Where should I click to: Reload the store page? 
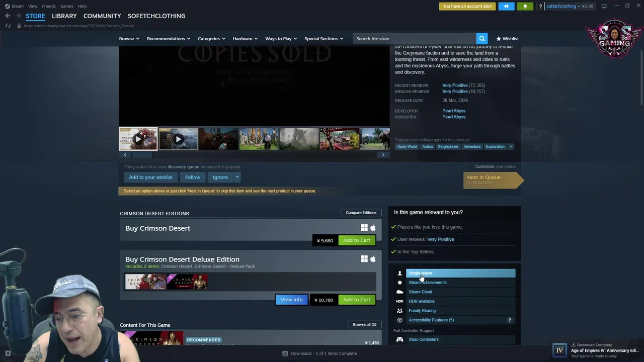click(x=8, y=26)
